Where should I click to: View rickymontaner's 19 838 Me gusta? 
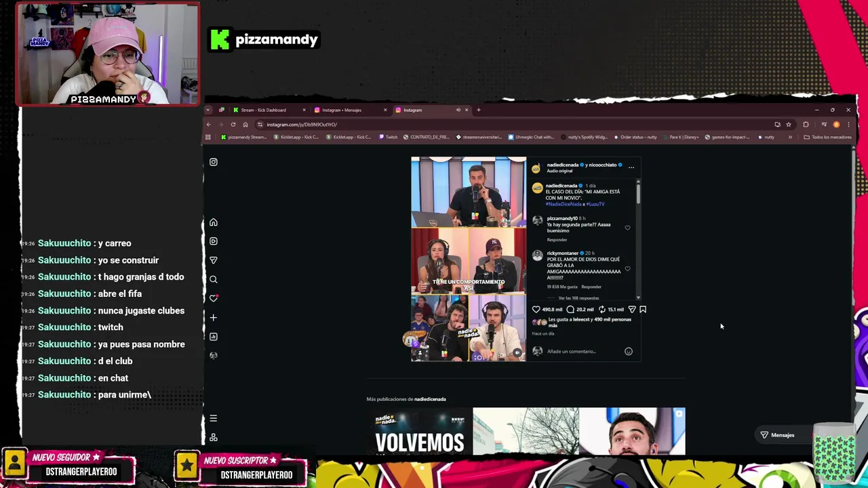561,287
